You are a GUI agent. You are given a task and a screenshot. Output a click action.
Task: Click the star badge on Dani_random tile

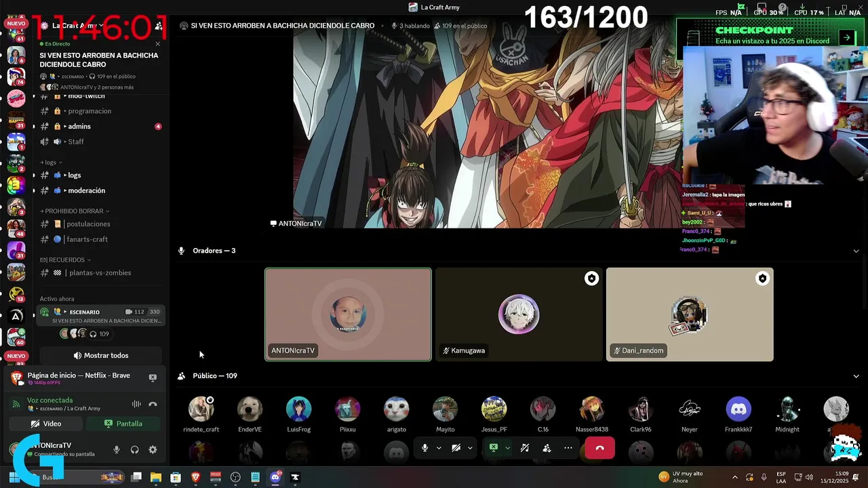click(x=763, y=279)
